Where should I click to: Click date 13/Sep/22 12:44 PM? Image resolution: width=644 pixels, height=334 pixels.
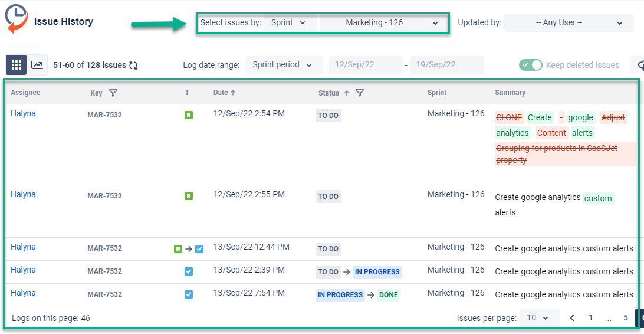coord(251,247)
